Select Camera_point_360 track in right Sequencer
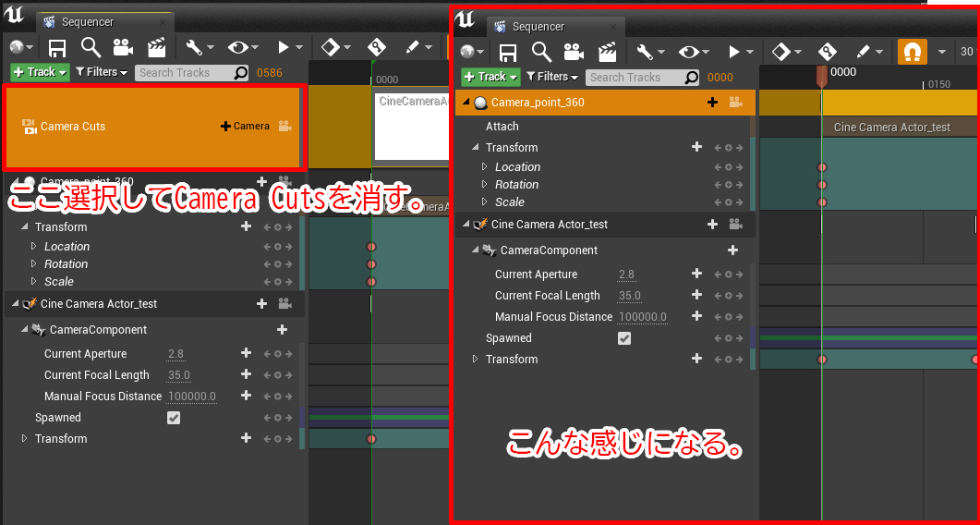 (x=603, y=102)
